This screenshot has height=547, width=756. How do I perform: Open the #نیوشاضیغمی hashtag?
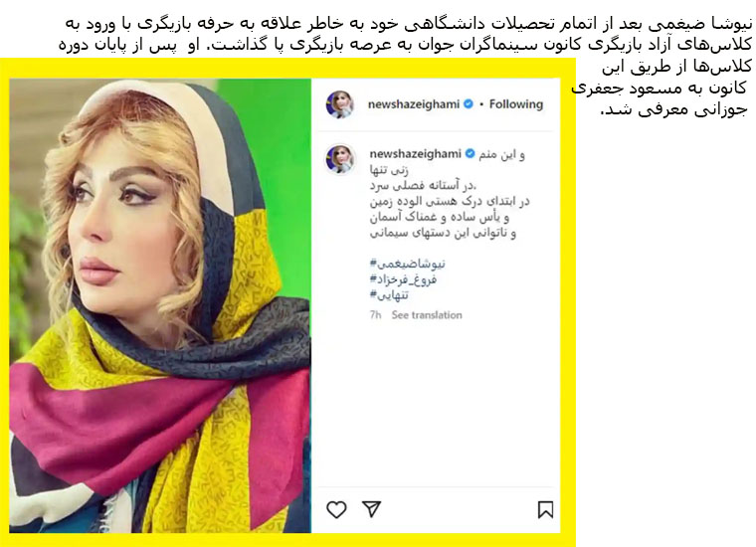tap(408, 264)
